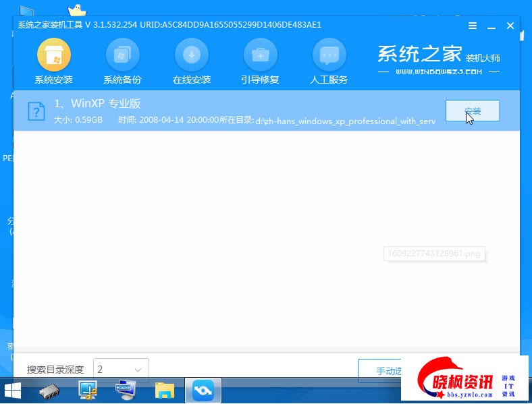This screenshot has height=404, width=532.
Task: Click the 系统之家 装机大师 logo
Action: tap(438, 58)
